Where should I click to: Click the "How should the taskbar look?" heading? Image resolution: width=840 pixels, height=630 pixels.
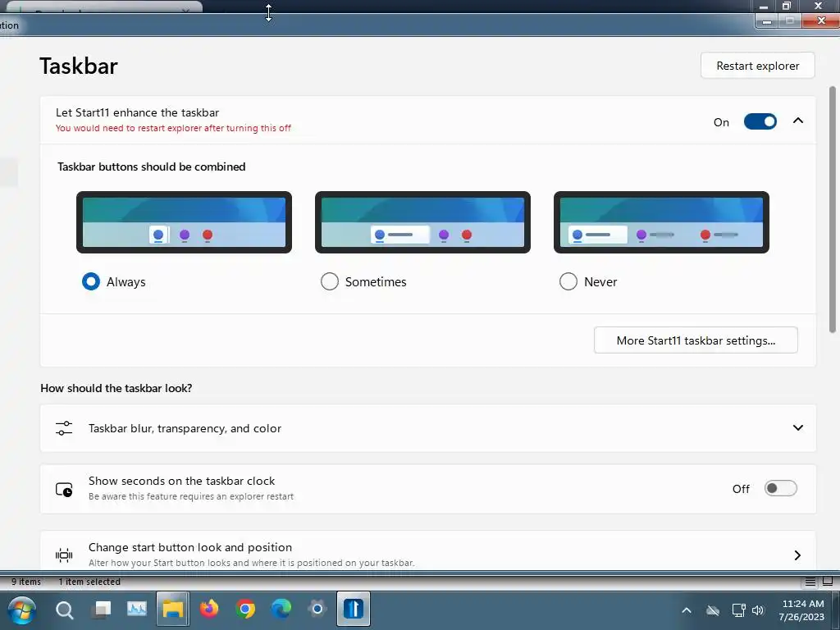coord(116,388)
